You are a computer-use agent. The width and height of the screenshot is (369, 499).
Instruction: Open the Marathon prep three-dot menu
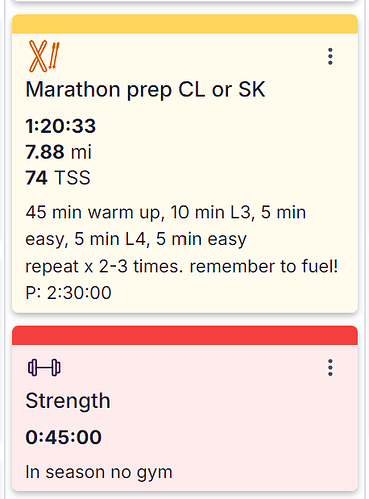(x=330, y=56)
